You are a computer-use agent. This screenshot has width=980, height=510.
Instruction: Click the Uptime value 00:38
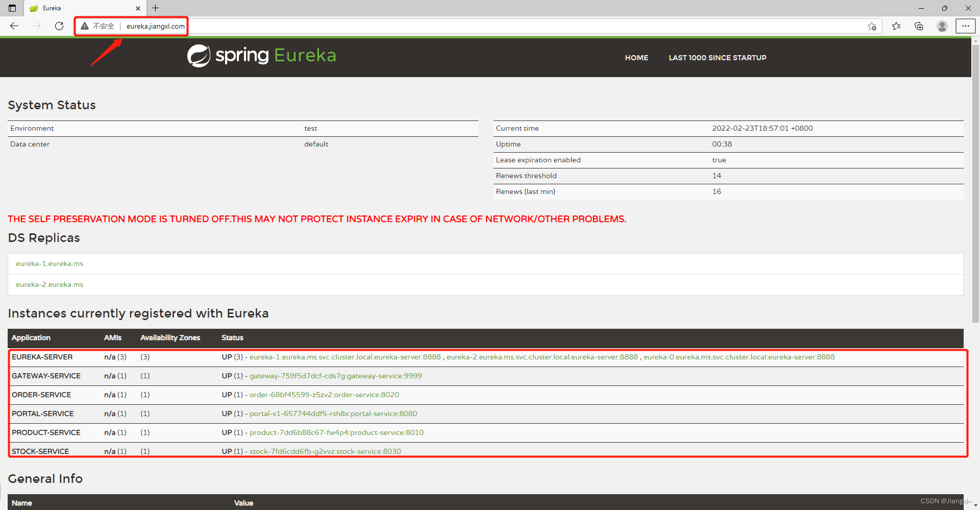click(x=722, y=144)
